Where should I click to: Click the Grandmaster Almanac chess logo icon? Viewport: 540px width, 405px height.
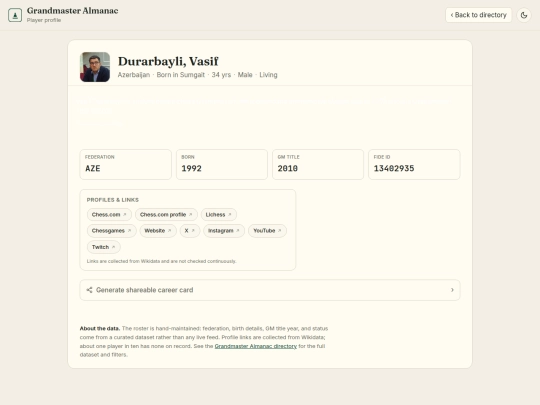click(15, 15)
